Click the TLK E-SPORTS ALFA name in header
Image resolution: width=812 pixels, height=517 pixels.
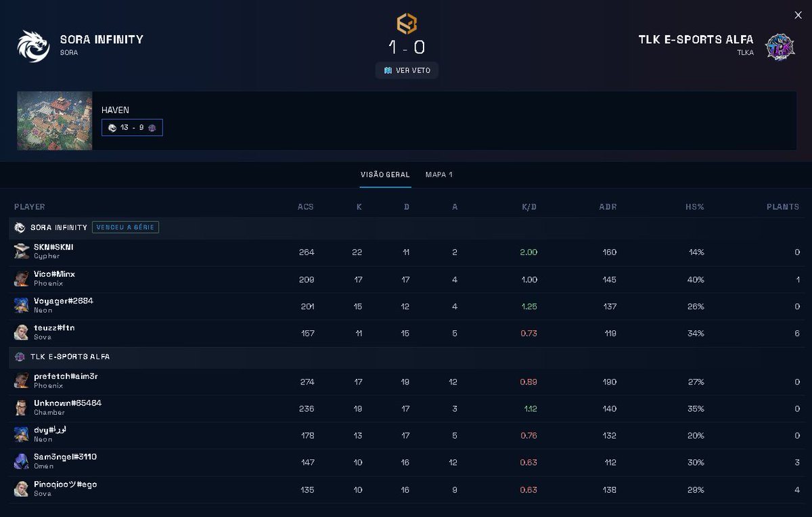click(696, 39)
